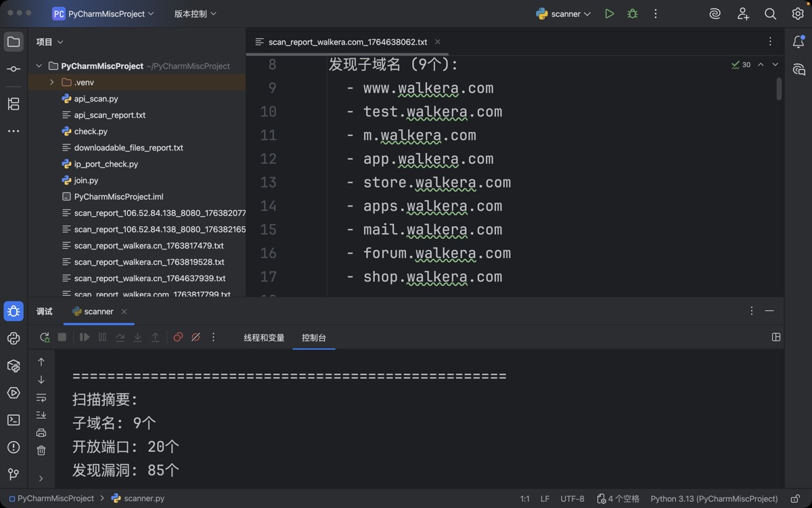Select the Python 3.13 interpreter in status bar
Viewport: 812px width, 508px height.
tap(713, 499)
